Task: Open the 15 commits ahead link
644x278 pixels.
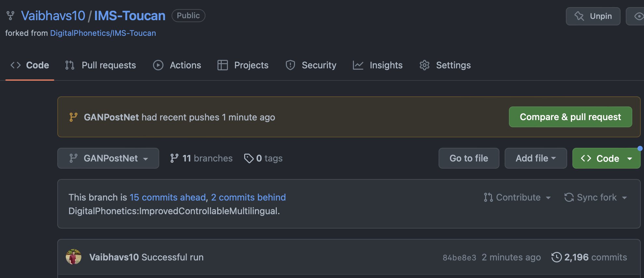Action: (168, 197)
